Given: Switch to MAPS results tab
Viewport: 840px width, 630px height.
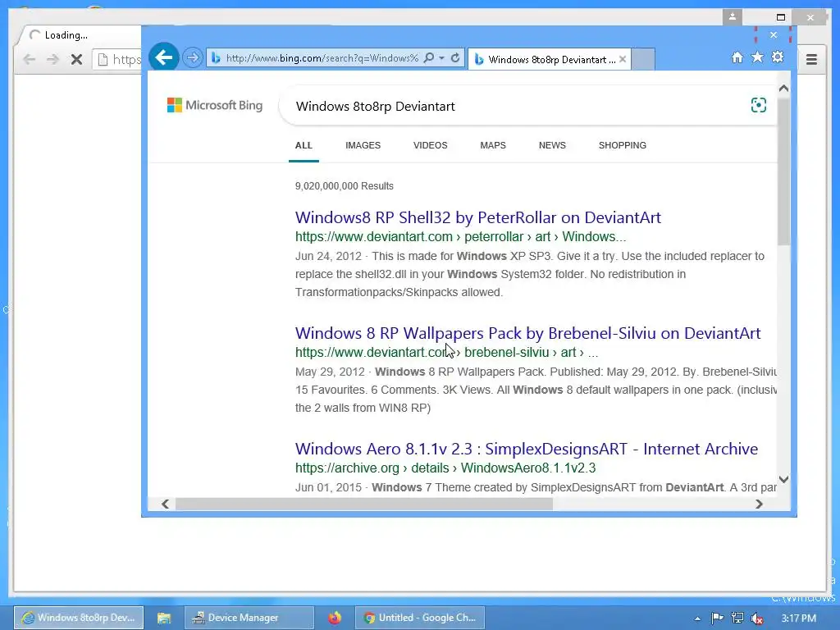Looking at the screenshot, I should tap(493, 145).
